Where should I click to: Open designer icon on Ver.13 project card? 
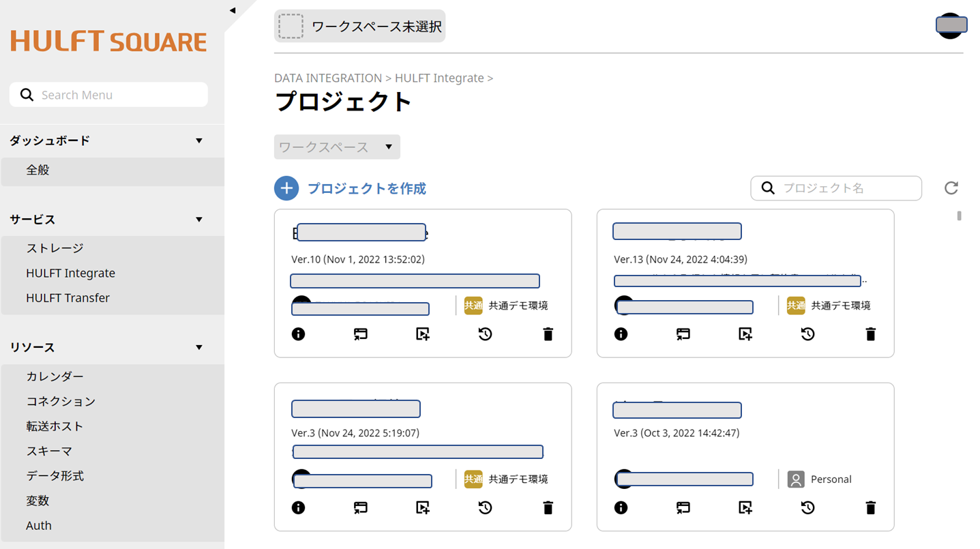tap(683, 334)
